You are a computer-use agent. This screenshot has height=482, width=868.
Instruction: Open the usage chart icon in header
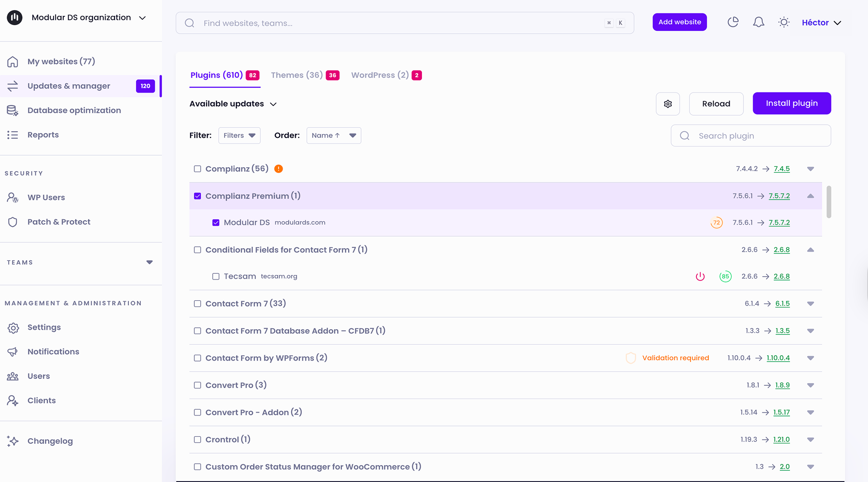pyautogui.click(x=733, y=22)
